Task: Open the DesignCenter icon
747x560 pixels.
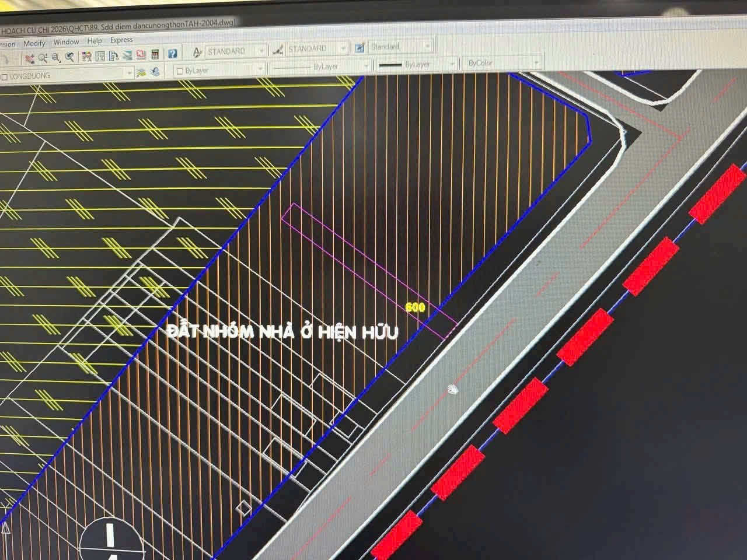Action: (x=100, y=56)
